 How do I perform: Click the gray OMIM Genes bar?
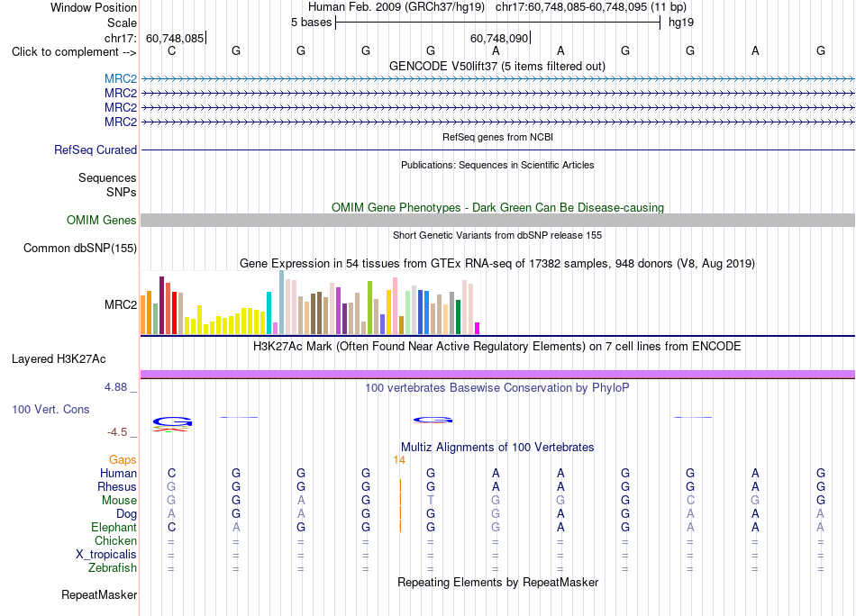497,220
